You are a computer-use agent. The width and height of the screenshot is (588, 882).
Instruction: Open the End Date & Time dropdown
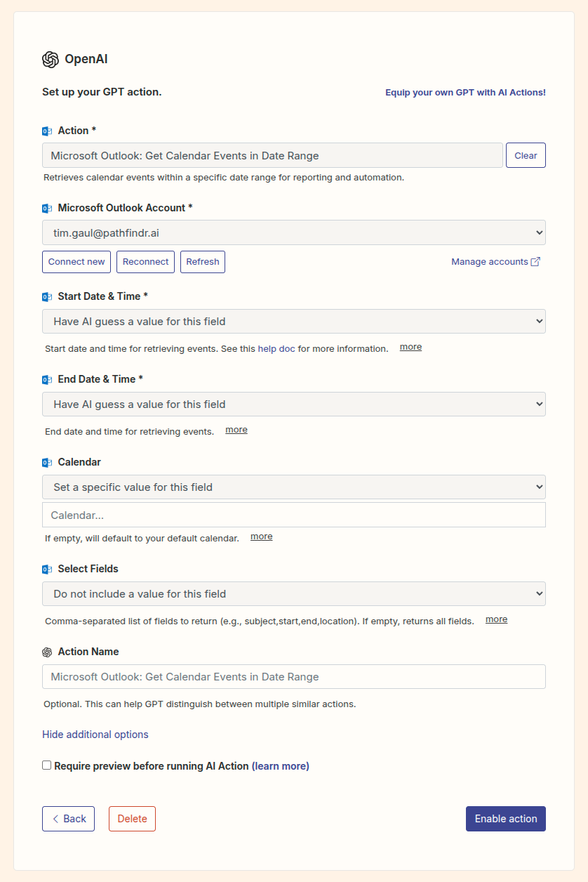click(x=293, y=404)
